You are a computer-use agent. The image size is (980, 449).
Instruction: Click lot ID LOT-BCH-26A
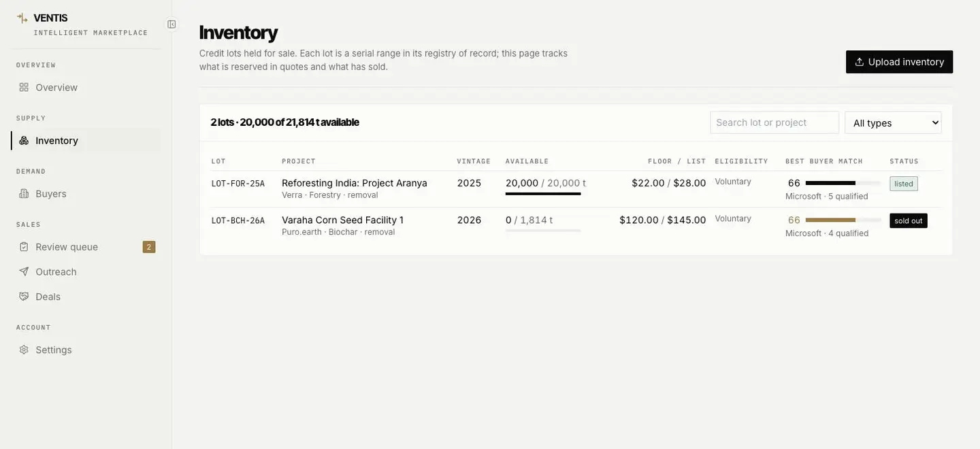click(238, 220)
